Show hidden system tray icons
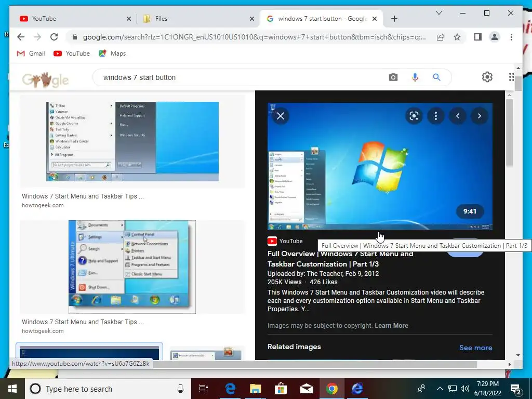 tap(440, 389)
